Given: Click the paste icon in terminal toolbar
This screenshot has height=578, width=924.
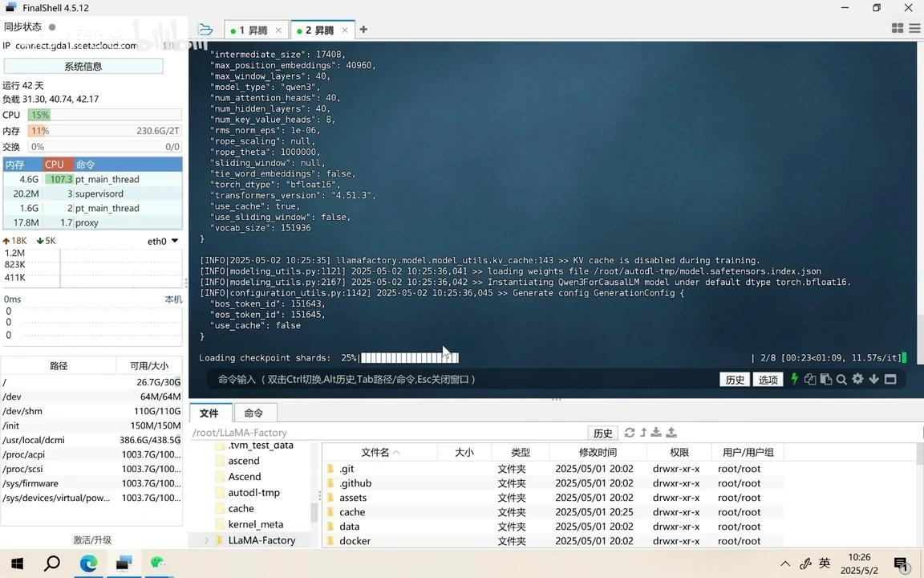Looking at the screenshot, I should pyautogui.click(x=826, y=380).
